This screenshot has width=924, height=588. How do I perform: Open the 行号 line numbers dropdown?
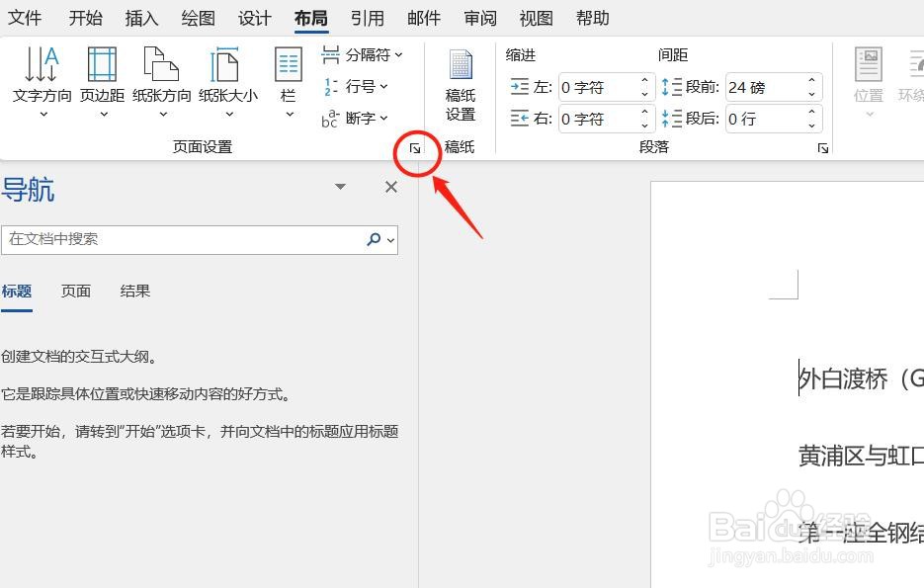tap(355, 87)
